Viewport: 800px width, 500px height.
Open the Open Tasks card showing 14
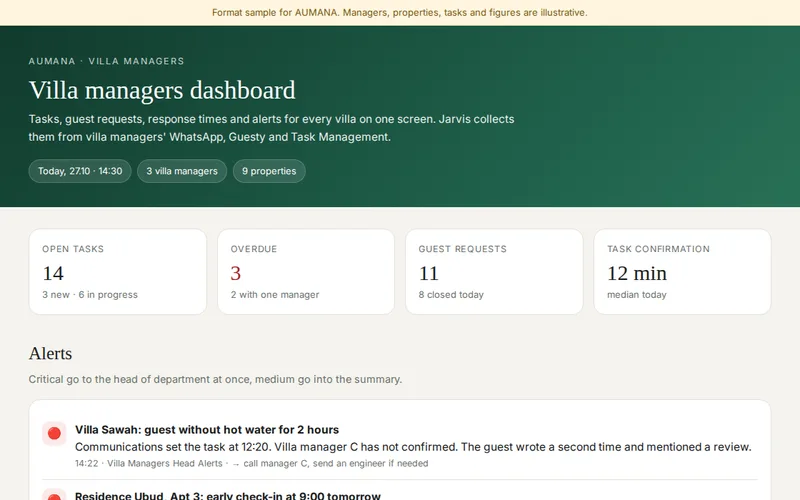coord(118,271)
